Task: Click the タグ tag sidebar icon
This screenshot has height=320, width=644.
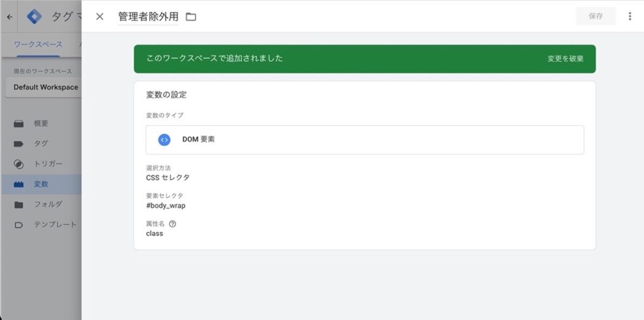Action: (x=18, y=144)
